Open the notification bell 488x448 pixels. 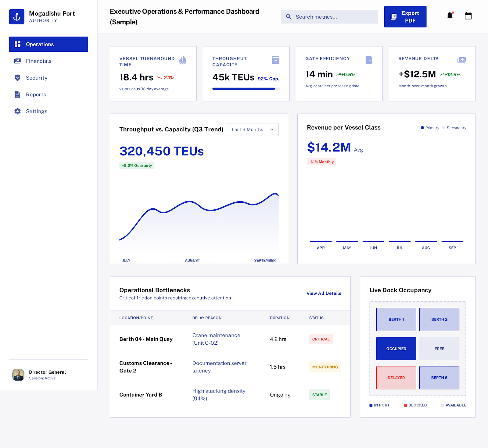click(449, 15)
